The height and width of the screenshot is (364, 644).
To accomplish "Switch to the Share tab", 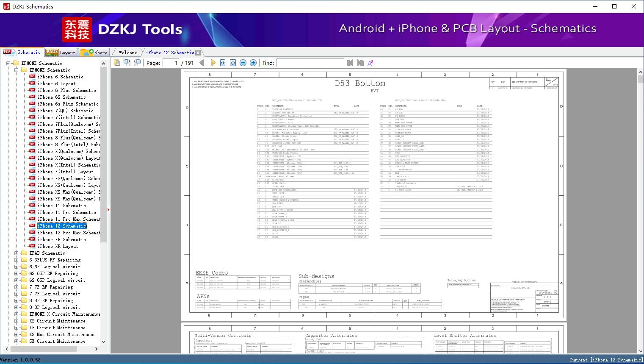I will tap(95, 53).
